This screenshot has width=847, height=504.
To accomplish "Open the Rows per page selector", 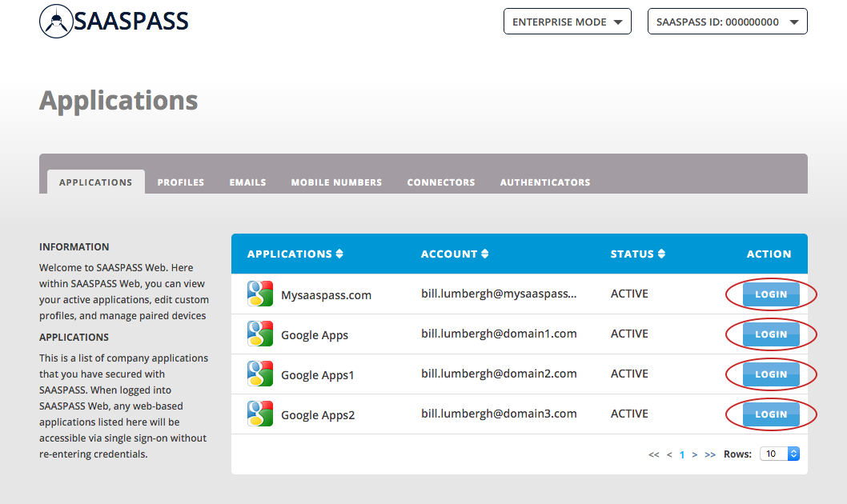I will pos(779,454).
